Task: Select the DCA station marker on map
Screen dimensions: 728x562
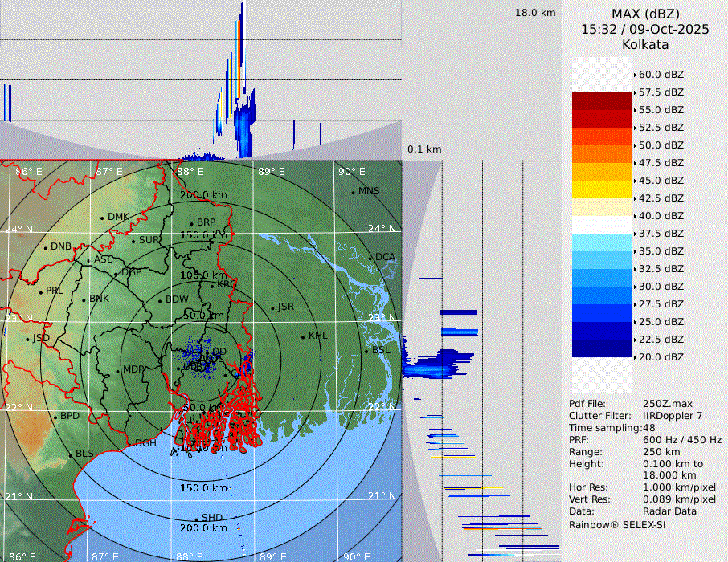Action: [370, 259]
